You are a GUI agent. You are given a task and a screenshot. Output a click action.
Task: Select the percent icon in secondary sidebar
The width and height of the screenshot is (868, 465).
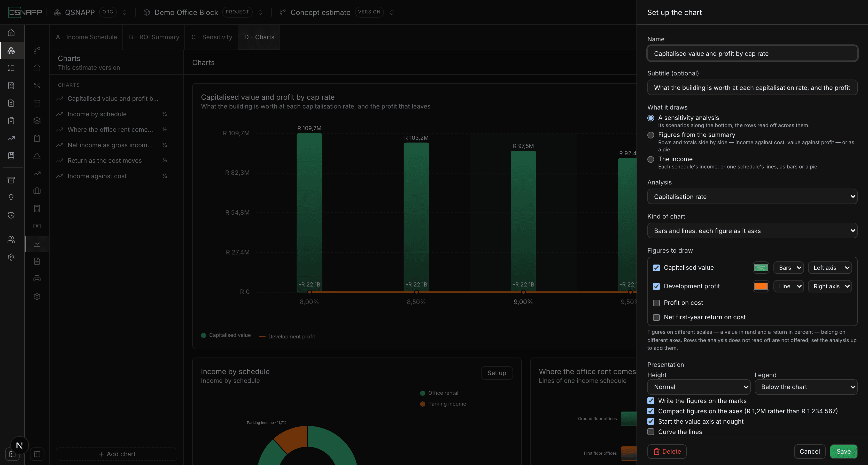coord(37,86)
